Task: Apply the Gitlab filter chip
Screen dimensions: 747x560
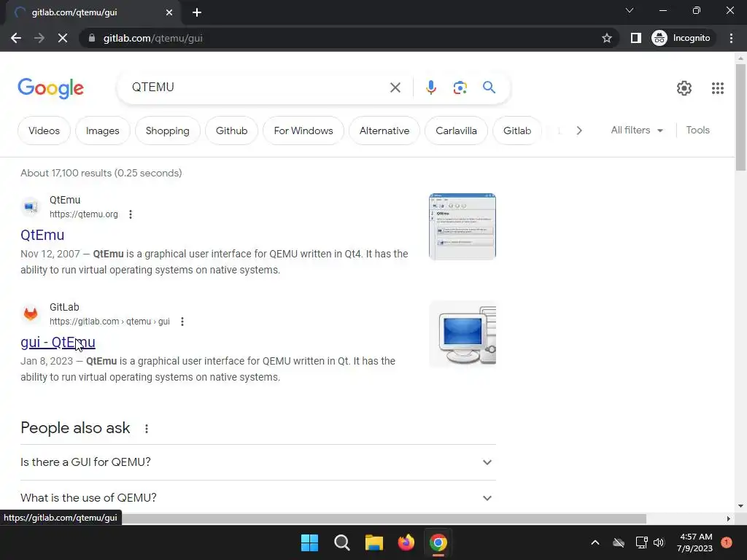Action: (x=517, y=131)
